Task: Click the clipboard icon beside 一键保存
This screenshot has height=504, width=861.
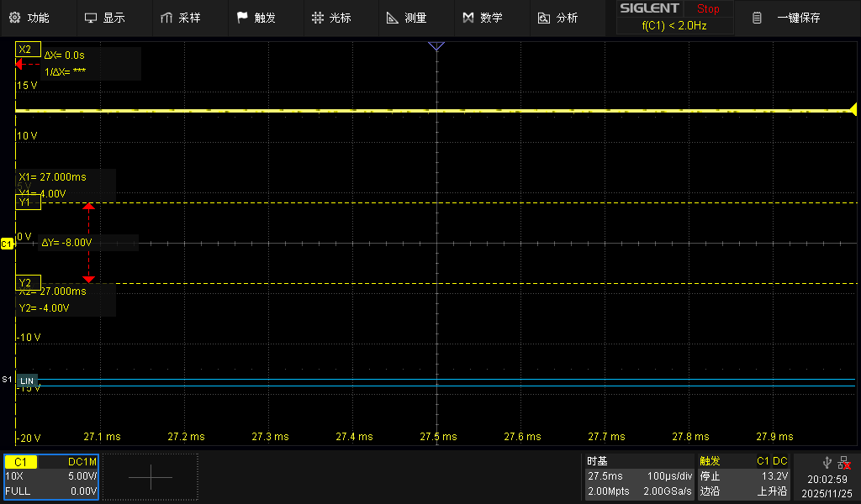Action: pos(757,18)
